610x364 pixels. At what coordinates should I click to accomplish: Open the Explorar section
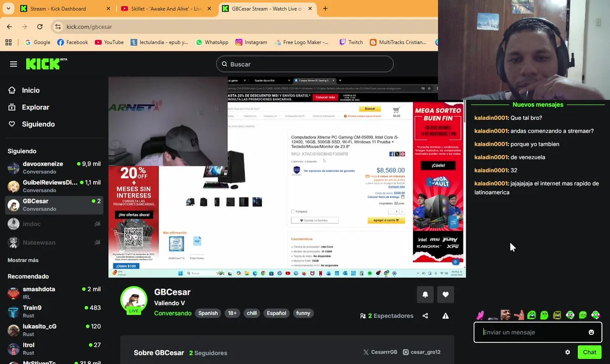(35, 107)
